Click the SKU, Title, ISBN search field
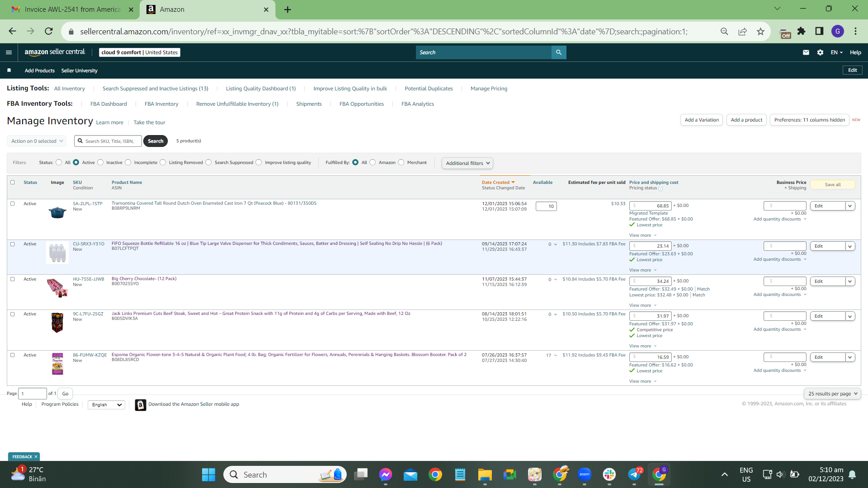Viewport: 868px width, 488px height. pyautogui.click(x=108, y=141)
